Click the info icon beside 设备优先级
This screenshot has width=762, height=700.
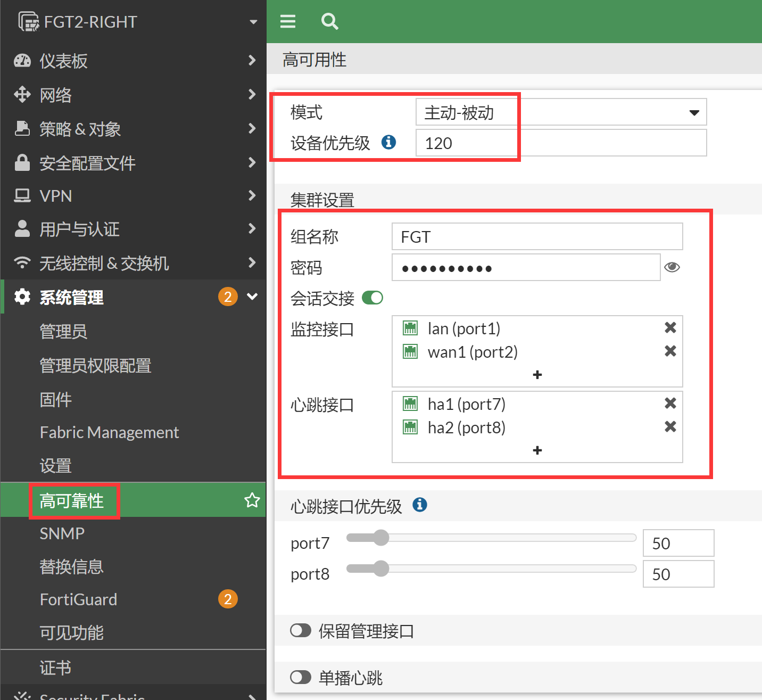tap(389, 142)
